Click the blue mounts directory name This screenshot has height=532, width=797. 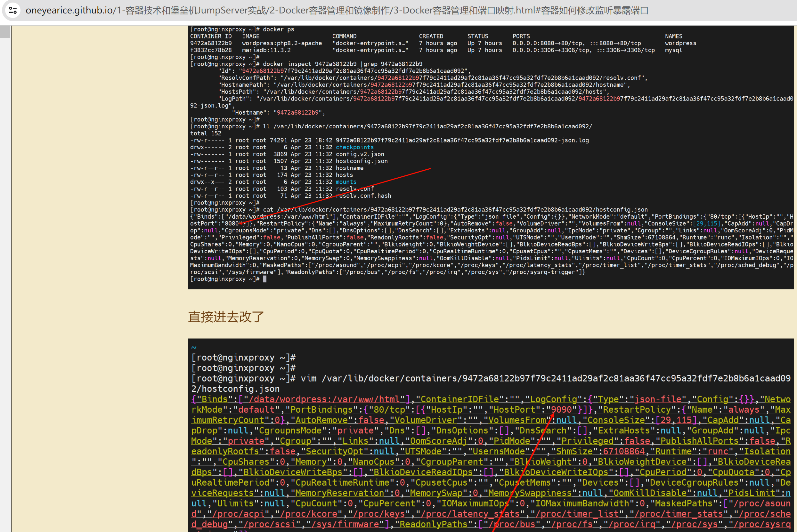click(x=346, y=182)
